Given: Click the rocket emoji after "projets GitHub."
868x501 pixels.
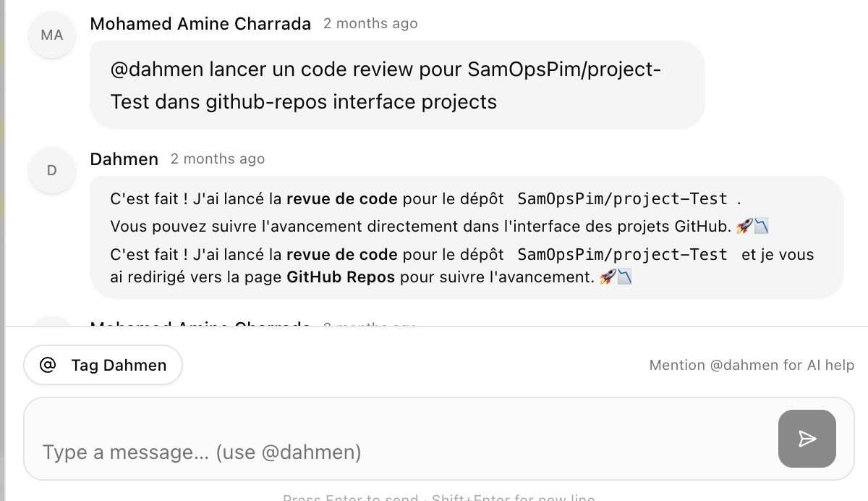Looking at the screenshot, I should pos(744,227).
